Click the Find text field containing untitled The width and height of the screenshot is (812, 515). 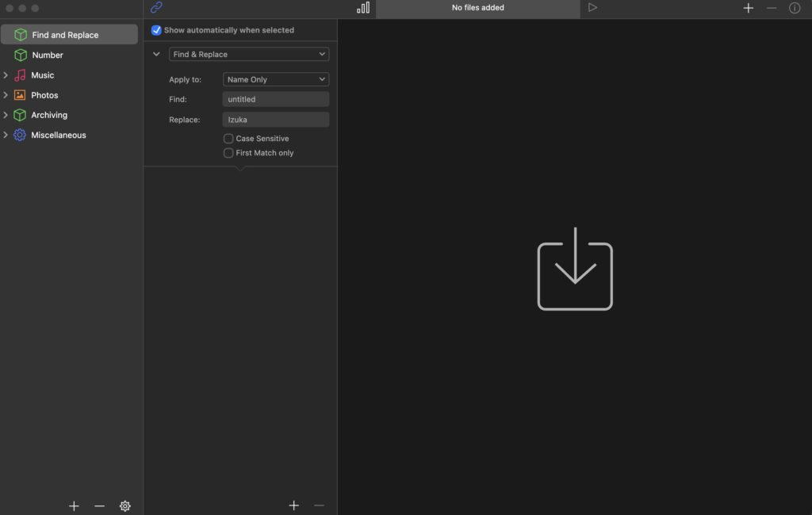[275, 99]
